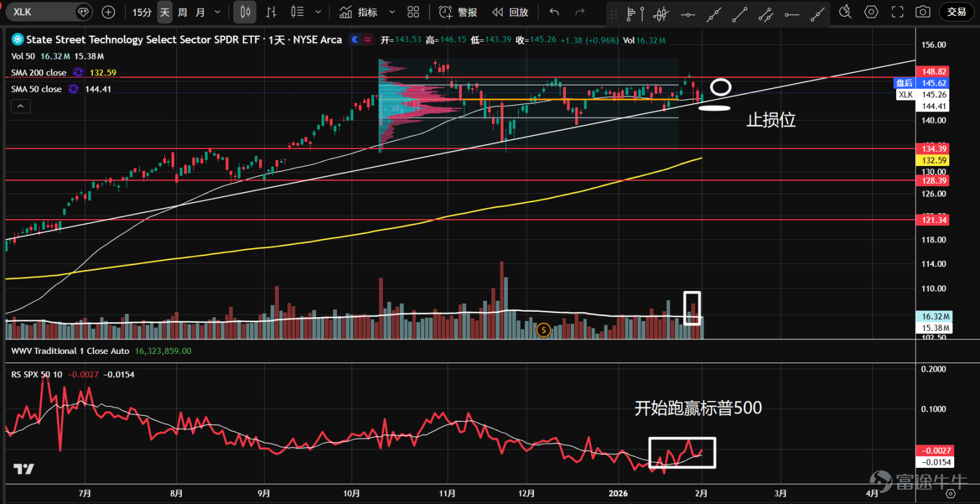Image resolution: width=980 pixels, height=504 pixels.
Task: Select the candlestick chart type
Action: (245, 12)
